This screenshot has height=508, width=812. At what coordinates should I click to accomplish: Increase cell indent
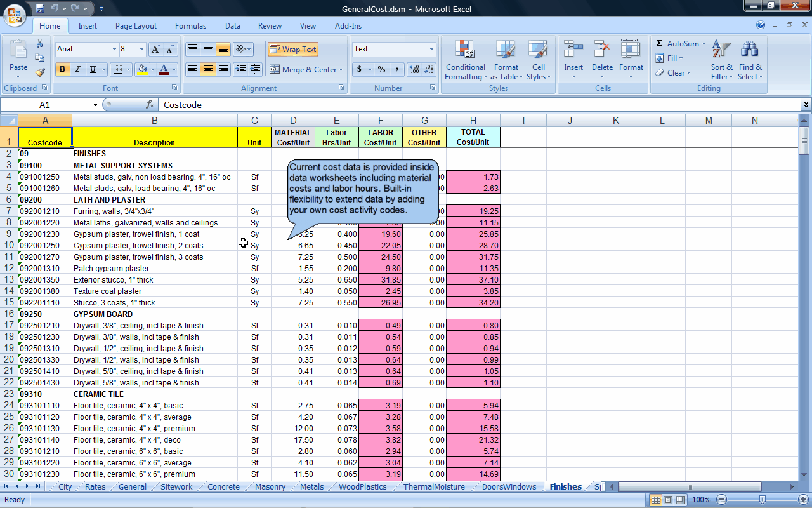point(255,69)
